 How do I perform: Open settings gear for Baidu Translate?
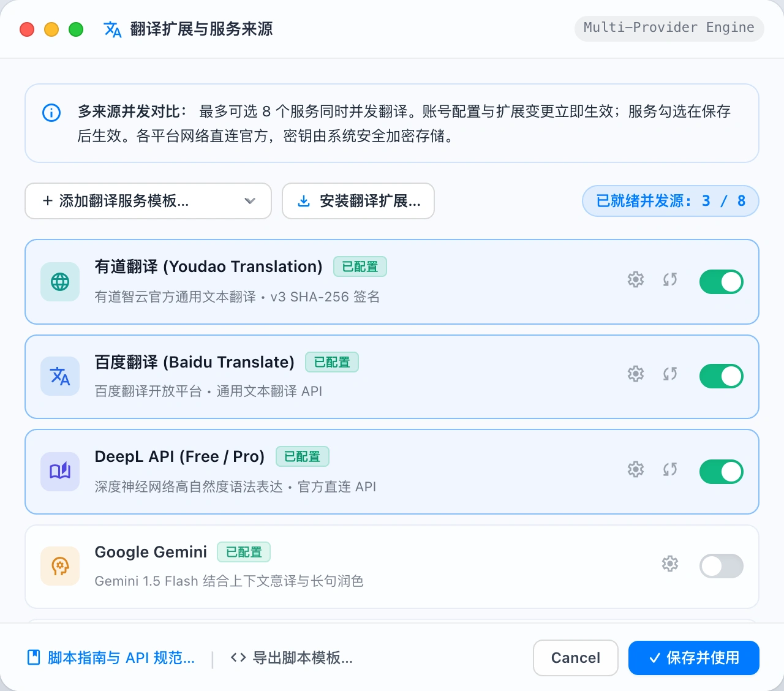(636, 374)
